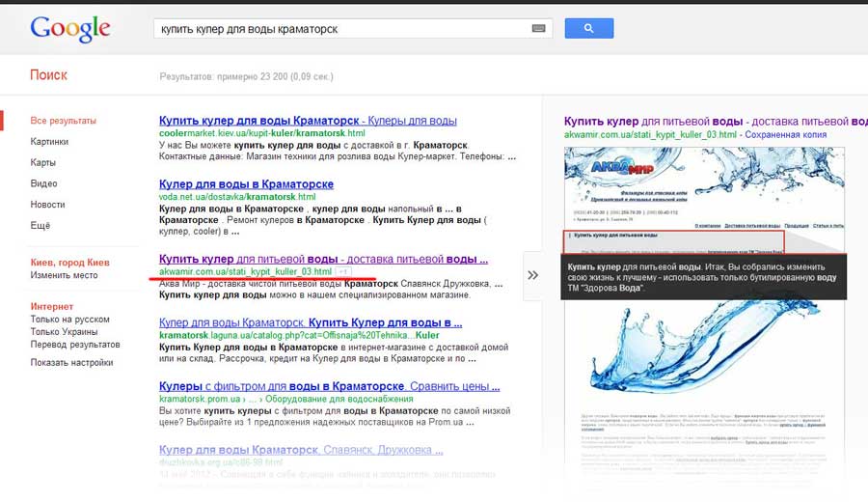Click the akwamir.com.ua URL under third result
This screenshot has width=868, height=502.
pos(245,271)
